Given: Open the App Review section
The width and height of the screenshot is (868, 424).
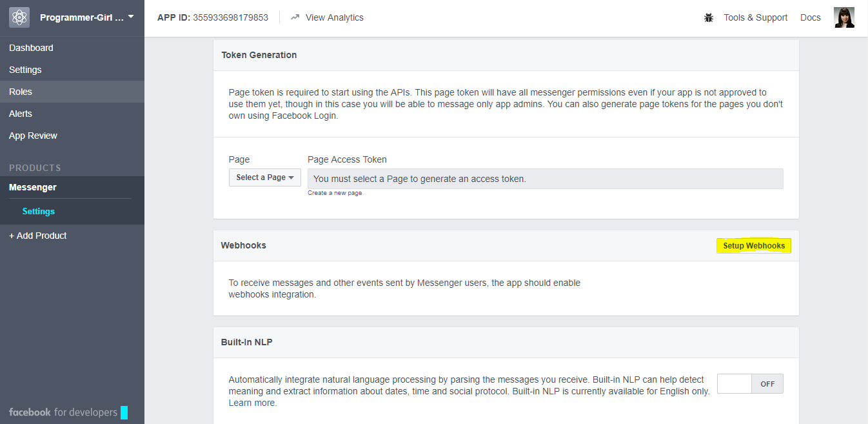Looking at the screenshot, I should click(33, 136).
